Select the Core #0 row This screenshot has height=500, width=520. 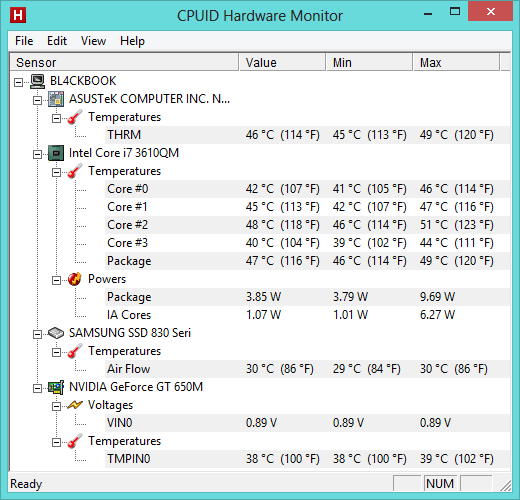307,189
